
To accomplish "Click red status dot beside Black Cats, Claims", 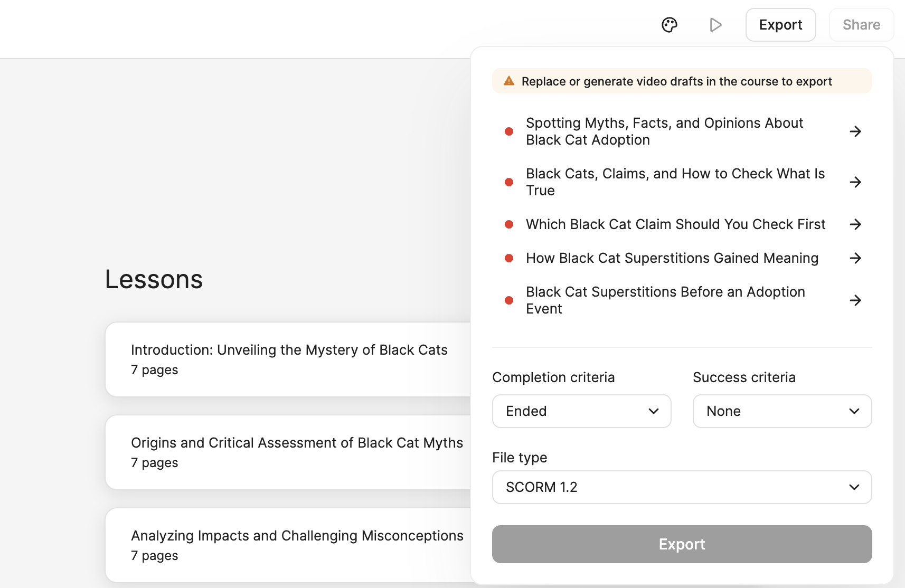I will click(509, 182).
